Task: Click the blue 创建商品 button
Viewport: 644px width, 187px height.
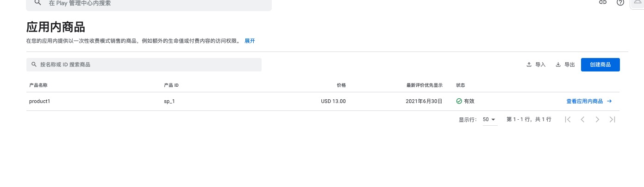Action: coord(600,64)
